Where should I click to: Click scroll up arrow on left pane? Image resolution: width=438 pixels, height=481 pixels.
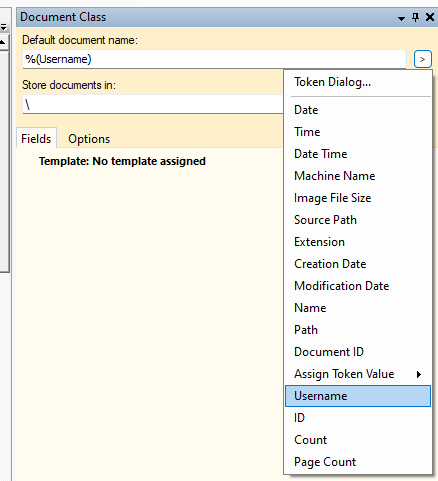(3, 42)
